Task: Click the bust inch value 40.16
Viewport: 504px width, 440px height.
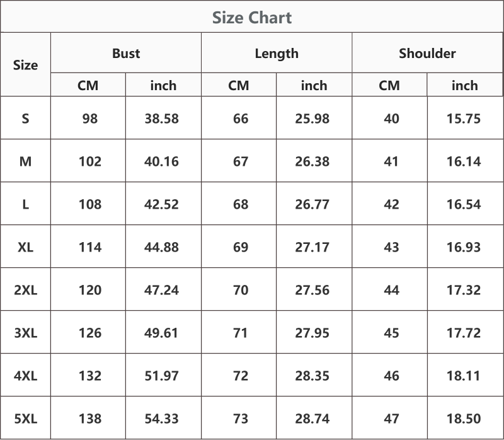Action: pyautogui.click(x=161, y=161)
